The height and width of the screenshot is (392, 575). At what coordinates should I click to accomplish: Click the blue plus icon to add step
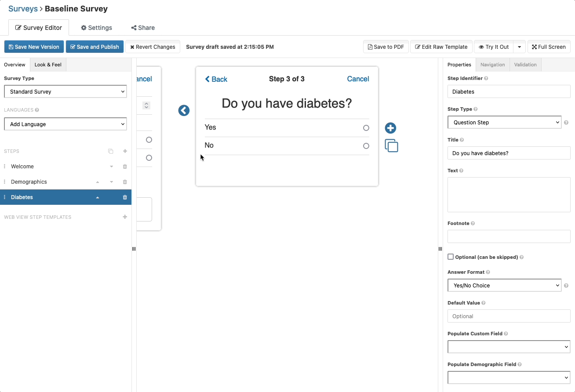click(x=390, y=128)
